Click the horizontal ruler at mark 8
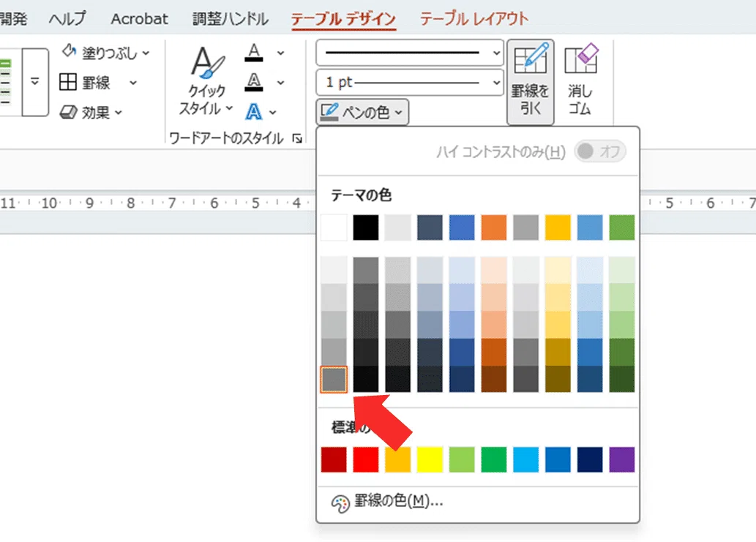Viewport: 756px width, 542px height. [131, 203]
